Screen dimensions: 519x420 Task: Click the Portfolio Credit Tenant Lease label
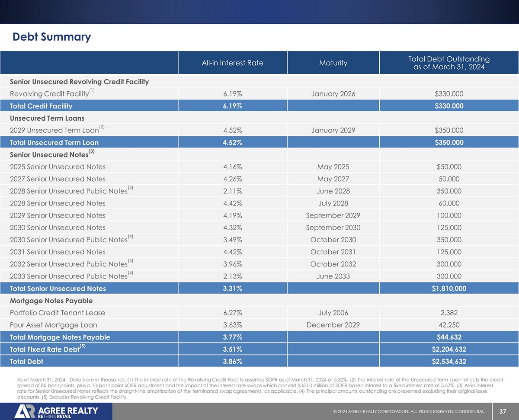coord(57,313)
